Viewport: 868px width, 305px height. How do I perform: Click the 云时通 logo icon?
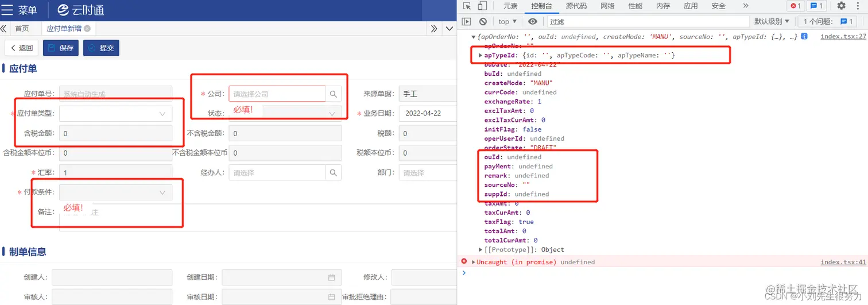click(64, 10)
